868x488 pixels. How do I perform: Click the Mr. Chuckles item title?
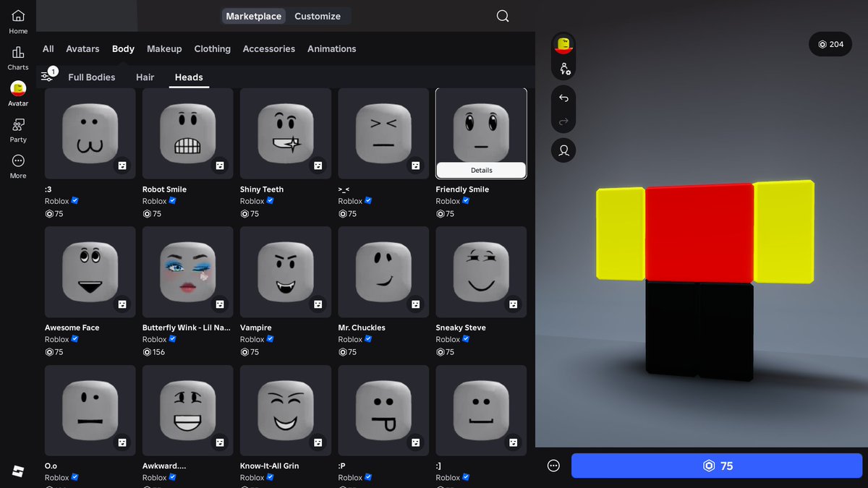[362, 328]
